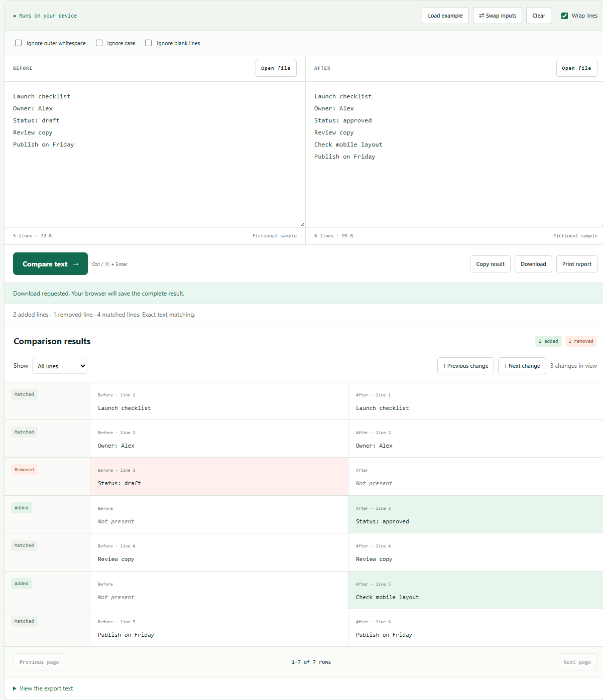The height and width of the screenshot is (700, 603).
Task: Click the '1–7 of 7 rows' pager text
Action: 311,662
